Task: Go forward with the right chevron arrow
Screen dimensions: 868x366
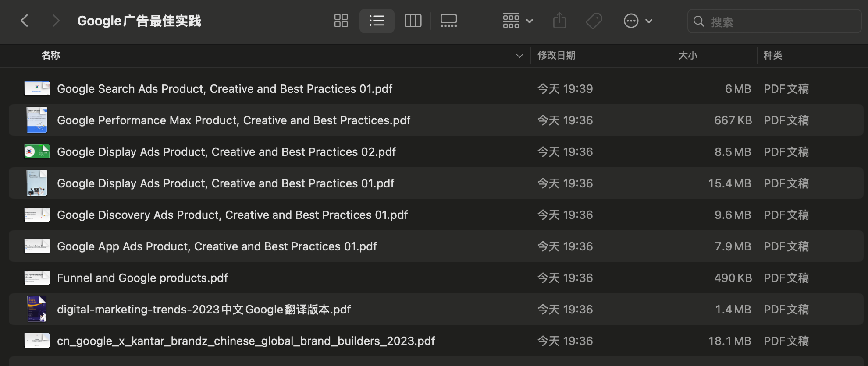Action: pyautogui.click(x=56, y=21)
